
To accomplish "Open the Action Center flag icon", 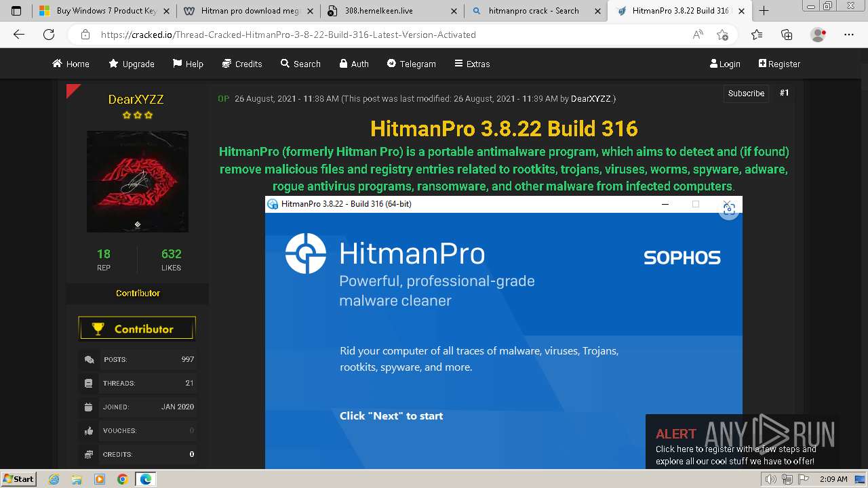I will [802, 480].
